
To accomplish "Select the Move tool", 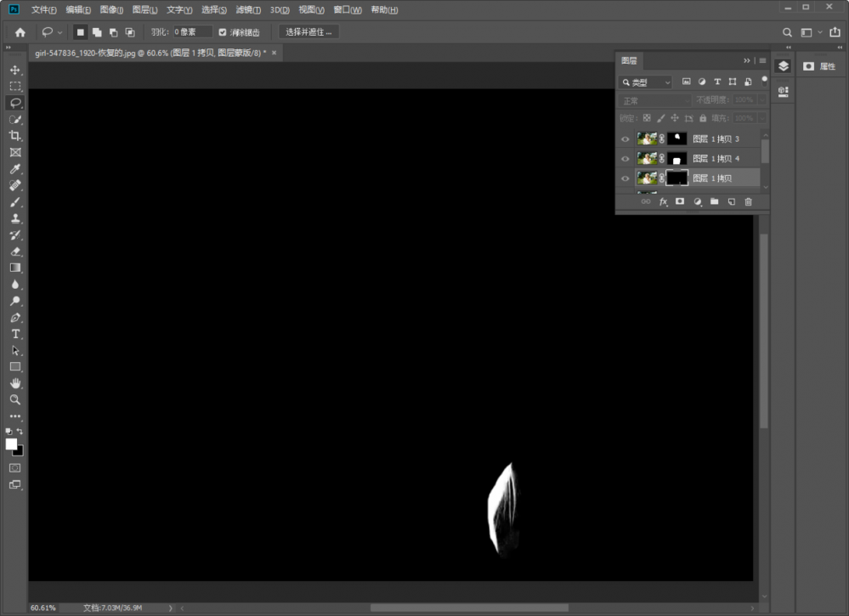I will tap(15, 70).
